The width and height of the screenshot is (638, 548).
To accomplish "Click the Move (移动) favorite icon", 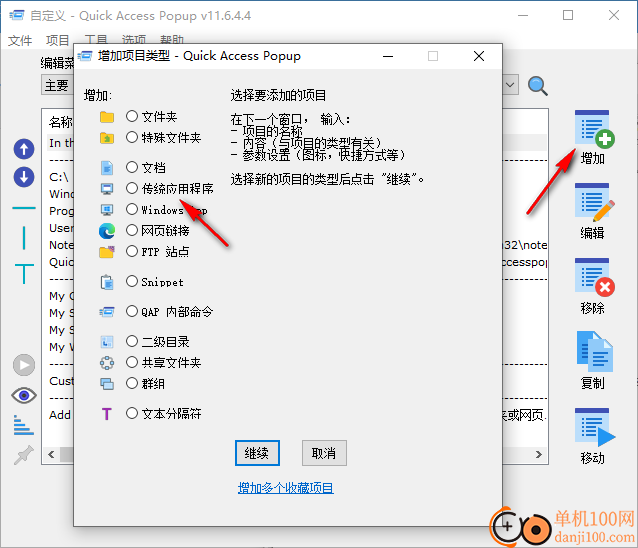I will click(x=594, y=427).
